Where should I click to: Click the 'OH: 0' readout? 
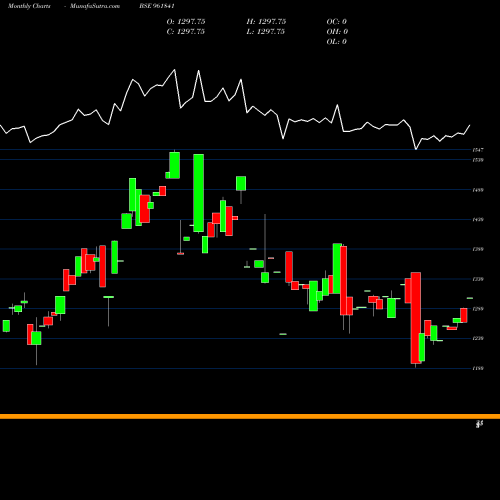click(x=337, y=32)
